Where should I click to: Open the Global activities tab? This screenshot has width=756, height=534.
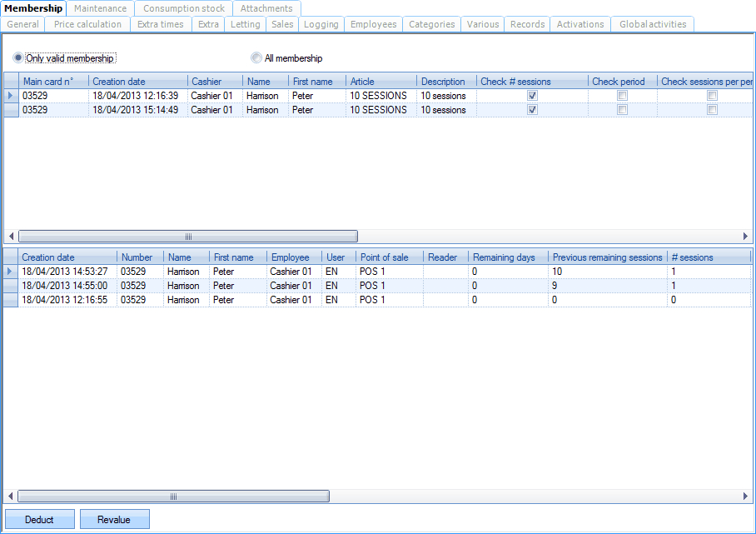click(x=652, y=24)
